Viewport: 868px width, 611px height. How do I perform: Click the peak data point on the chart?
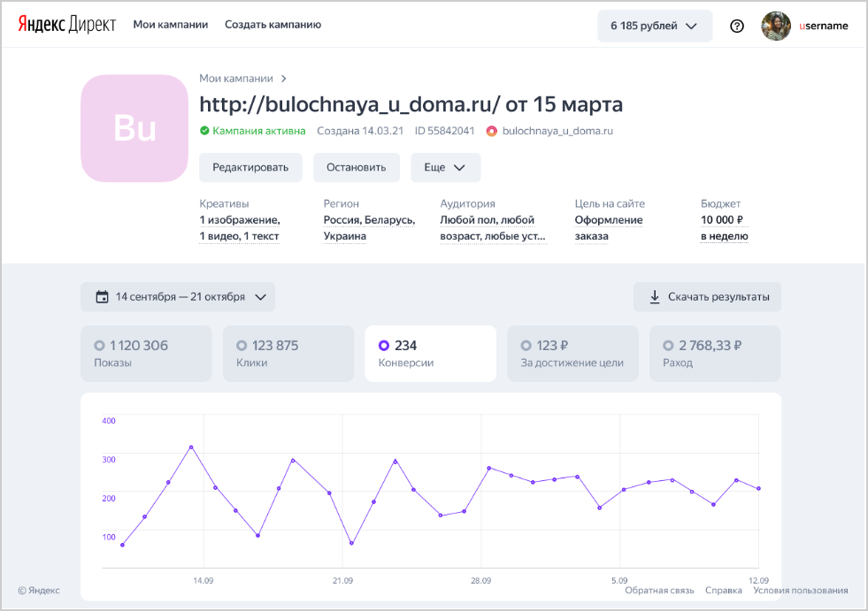[191, 447]
